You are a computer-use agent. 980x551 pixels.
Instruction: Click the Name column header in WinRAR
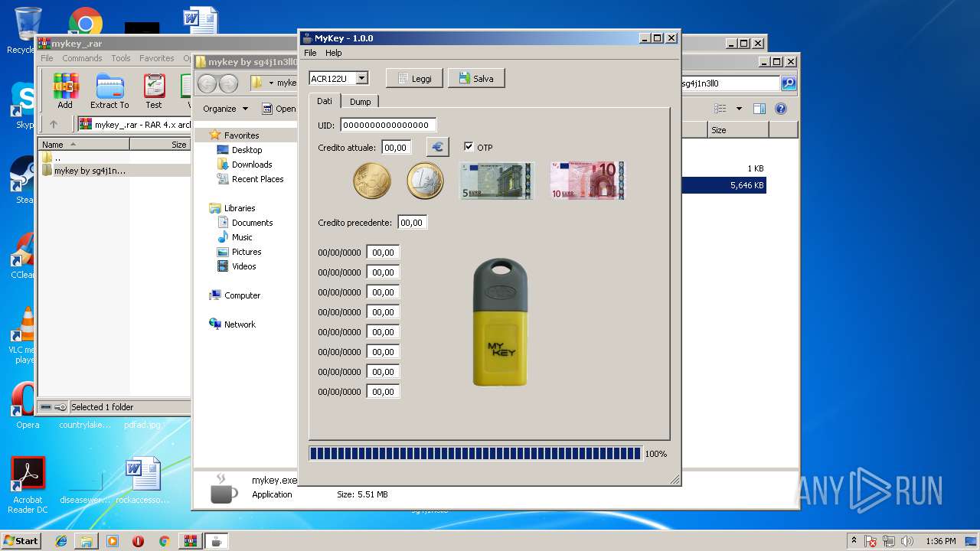[84, 144]
